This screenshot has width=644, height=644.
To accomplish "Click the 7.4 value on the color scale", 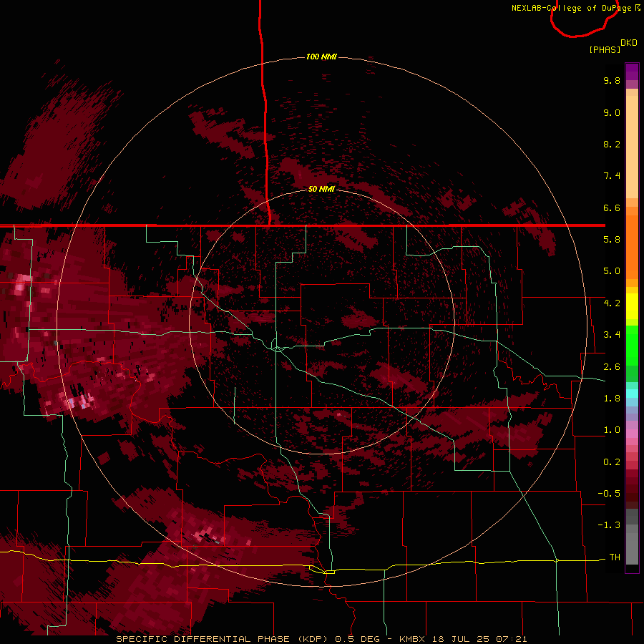I will click(x=612, y=176).
